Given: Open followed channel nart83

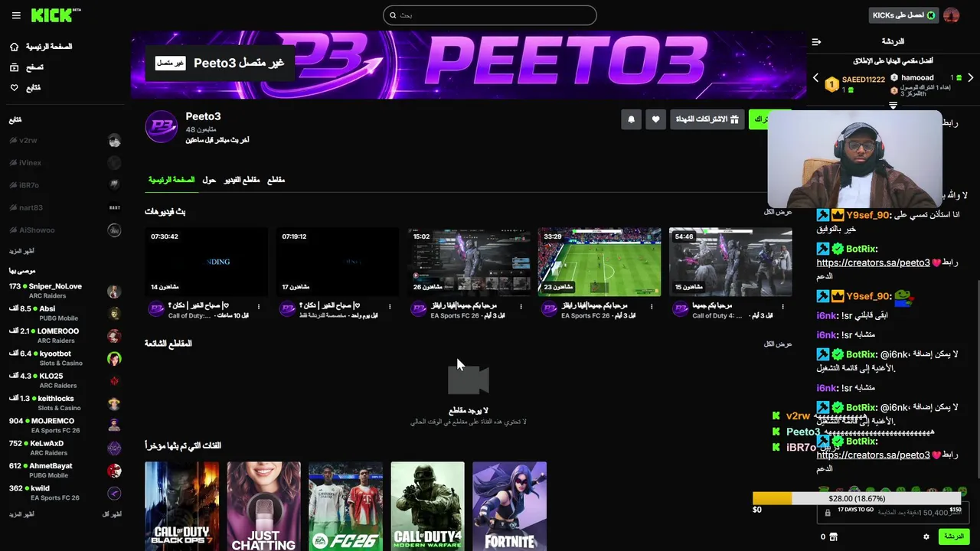Looking at the screenshot, I should click(65, 207).
